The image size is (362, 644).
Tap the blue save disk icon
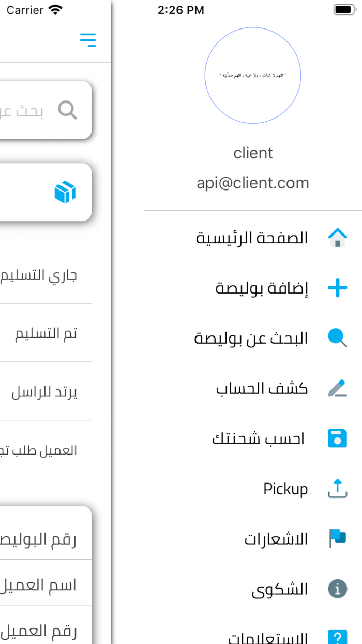[337, 438]
